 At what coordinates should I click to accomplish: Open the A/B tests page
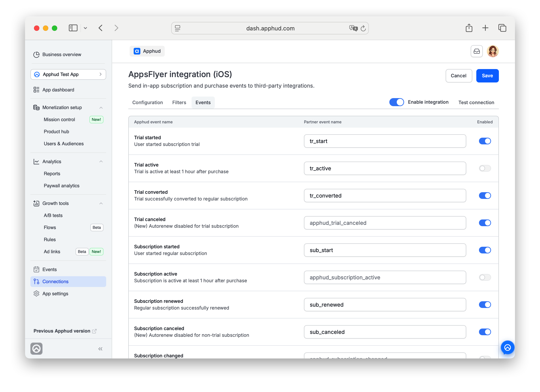tap(53, 215)
